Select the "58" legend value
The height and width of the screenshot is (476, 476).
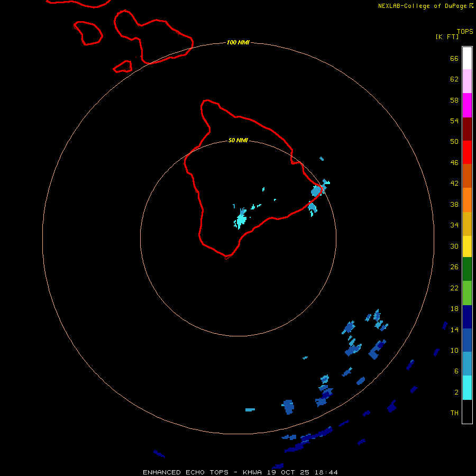pos(454,100)
